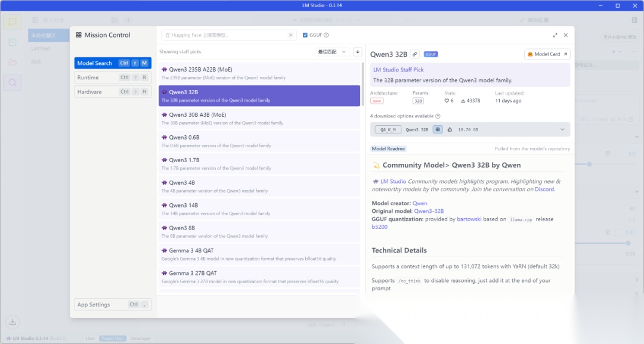Click the upper trash icon in background settings
The height and width of the screenshot is (344, 644).
coord(608,153)
